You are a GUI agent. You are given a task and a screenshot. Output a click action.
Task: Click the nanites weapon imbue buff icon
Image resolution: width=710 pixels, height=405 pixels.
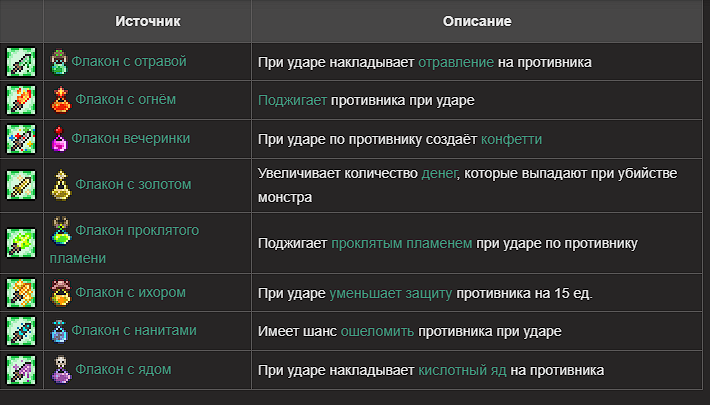point(21,331)
